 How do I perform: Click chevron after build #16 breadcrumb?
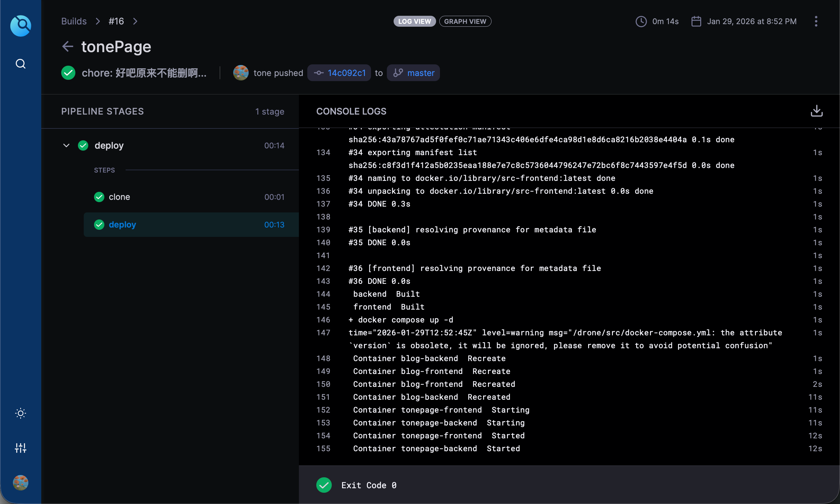point(135,21)
